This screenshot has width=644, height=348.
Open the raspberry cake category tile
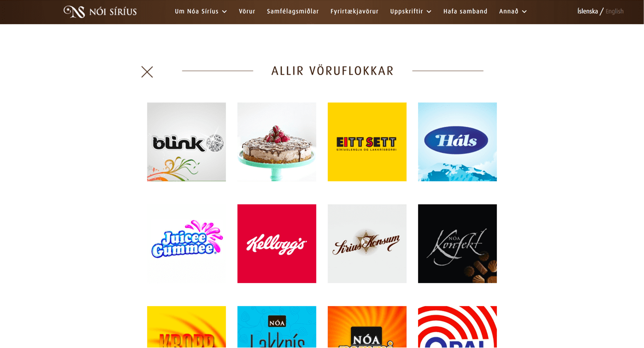[x=276, y=142]
